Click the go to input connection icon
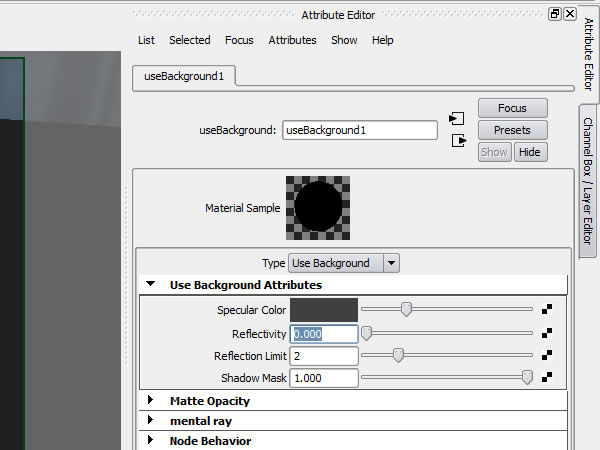The width and height of the screenshot is (600, 450). tap(457, 118)
